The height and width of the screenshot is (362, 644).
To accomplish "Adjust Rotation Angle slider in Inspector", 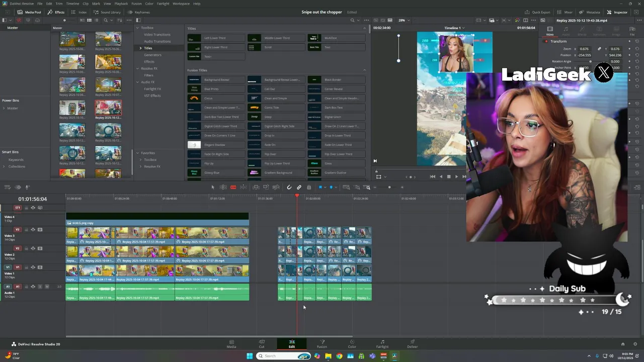I will pyautogui.click(x=590, y=61).
